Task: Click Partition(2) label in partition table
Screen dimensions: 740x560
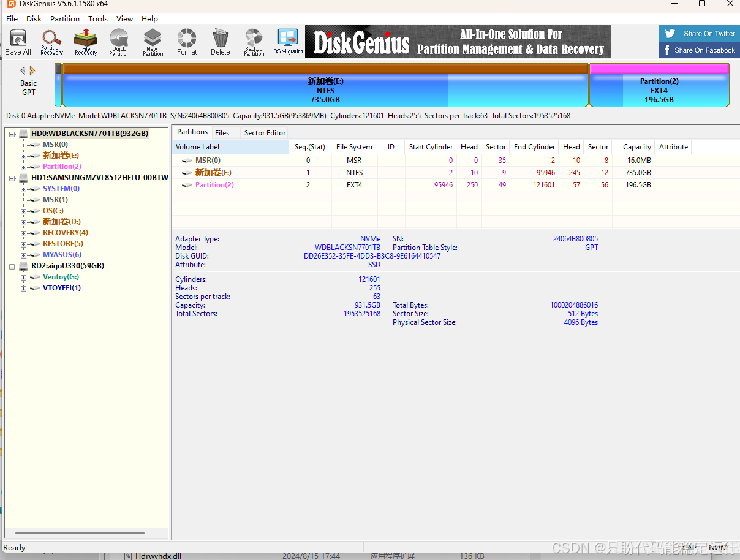Action: coord(214,185)
